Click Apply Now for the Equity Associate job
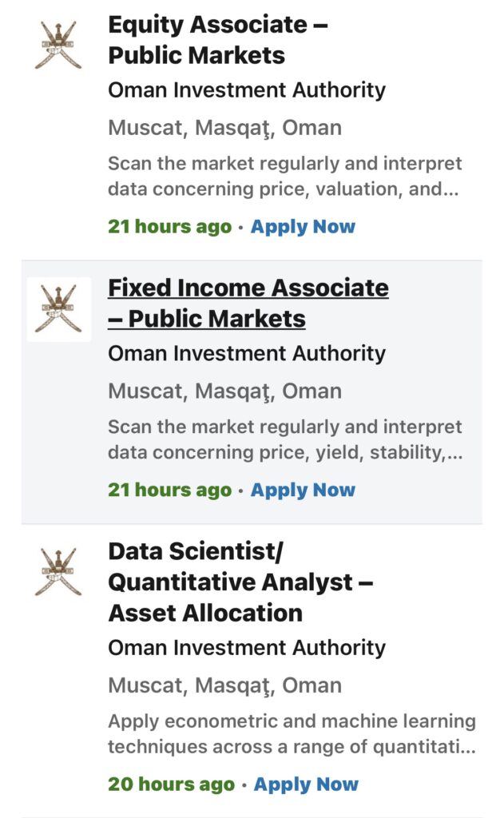The height and width of the screenshot is (818, 504). click(303, 227)
